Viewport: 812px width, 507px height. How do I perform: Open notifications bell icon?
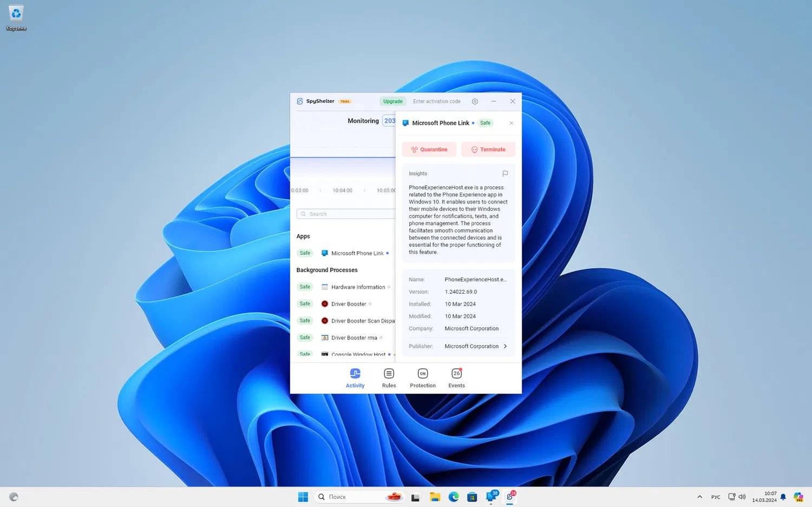point(783,497)
